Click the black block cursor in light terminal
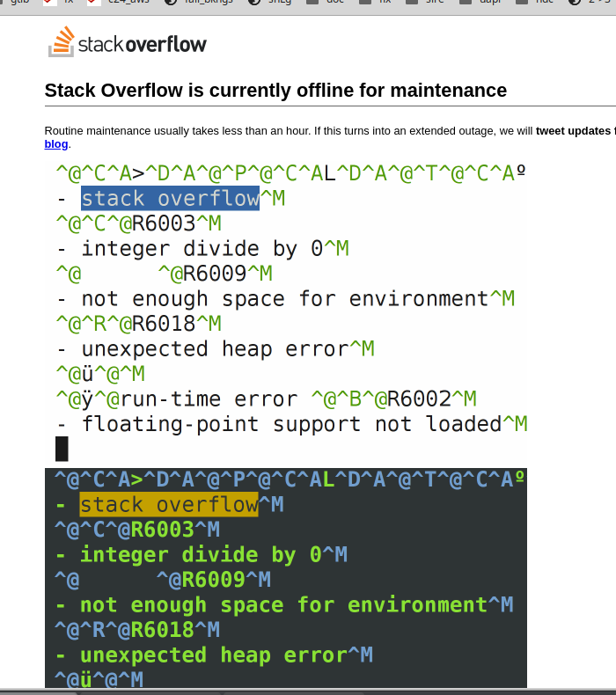Screen dimensions: 616x695 tap(62, 449)
